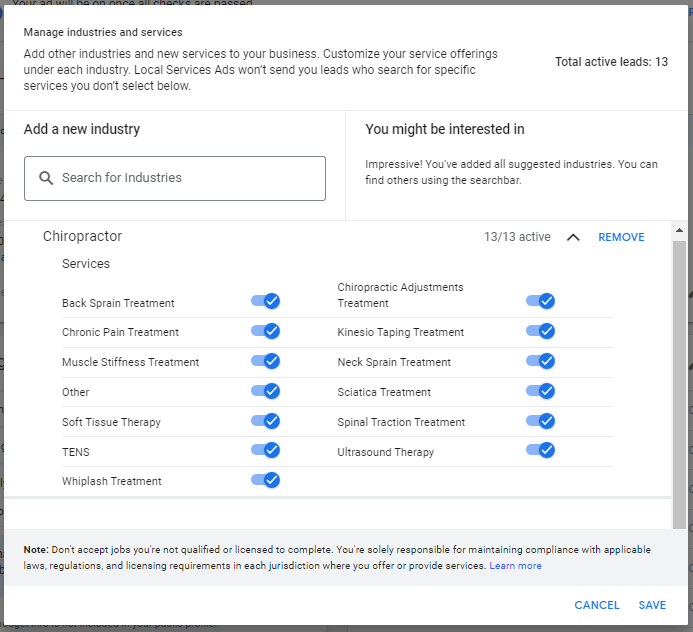Disable Chiropractic Adjustments Treatment toggle
Image resolution: width=693 pixels, height=632 pixels.
[x=540, y=301]
